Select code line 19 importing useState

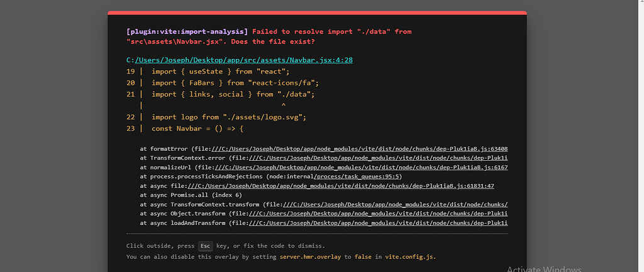pyautogui.click(x=211, y=72)
